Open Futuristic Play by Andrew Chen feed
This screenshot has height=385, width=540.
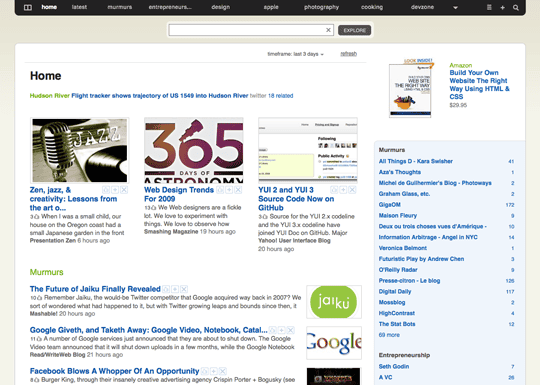tap(421, 259)
